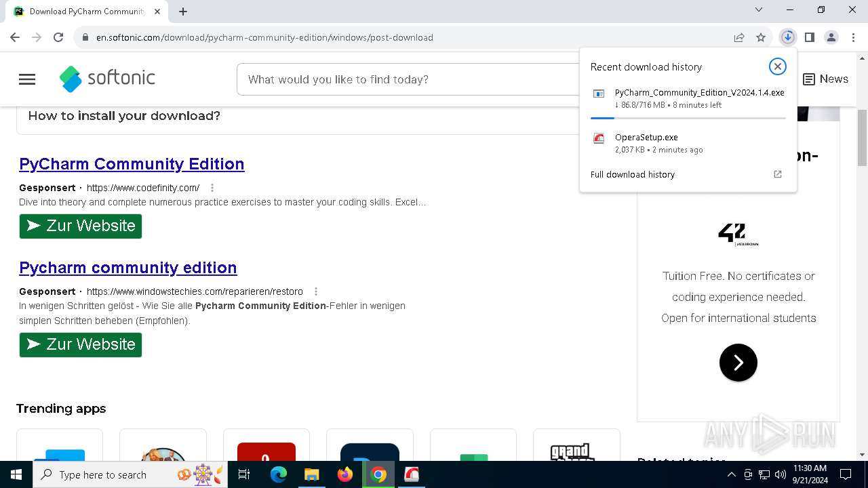Click https://www.codefinity.com/ URL text
This screenshot has height=488, width=868.
click(143, 188)
